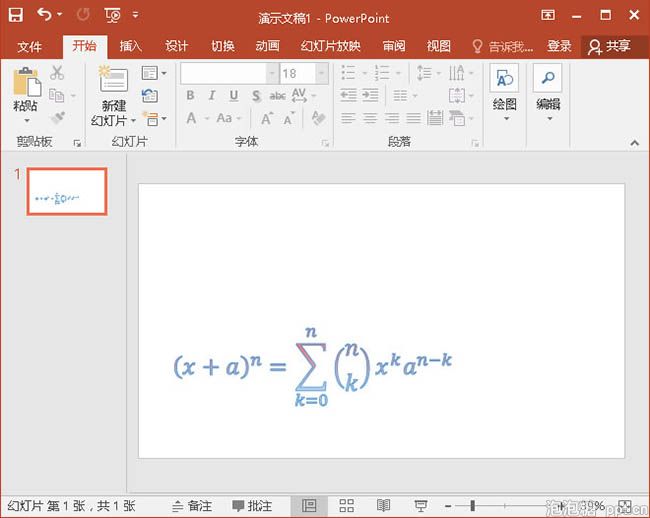The height and width of the screenshot is (518, 650).
Task: Click the 登录 sign-in link
Action: point(559,46)
